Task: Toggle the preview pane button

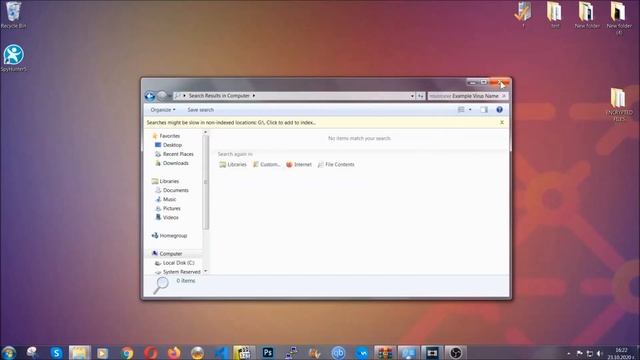Action: pyautogui.click(x=484, y=110)
